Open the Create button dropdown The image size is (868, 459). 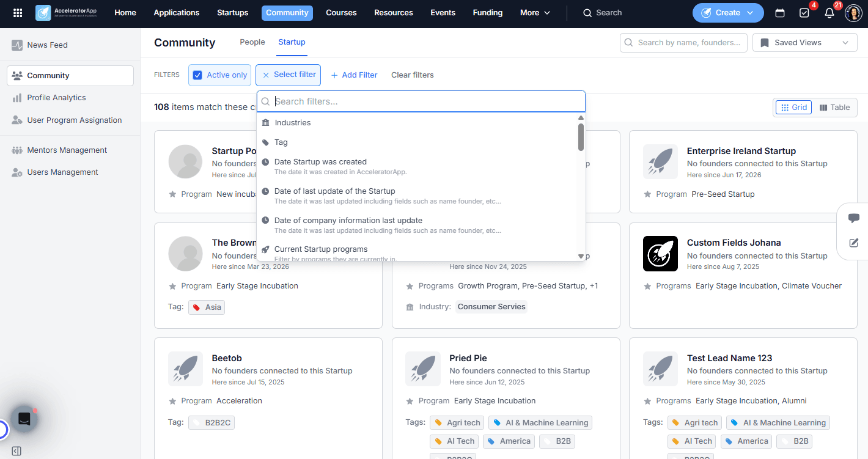[x=728, y=13]
